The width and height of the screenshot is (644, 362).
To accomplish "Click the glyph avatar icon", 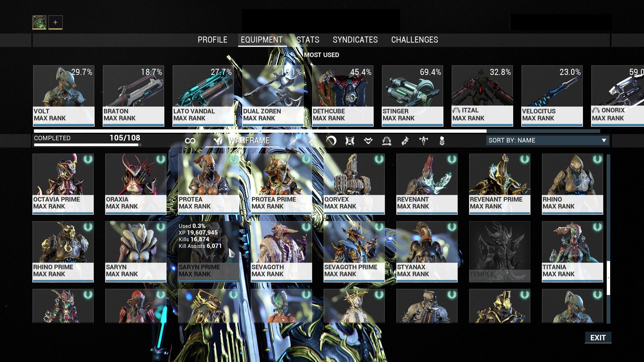I will (x=39, y=22).
